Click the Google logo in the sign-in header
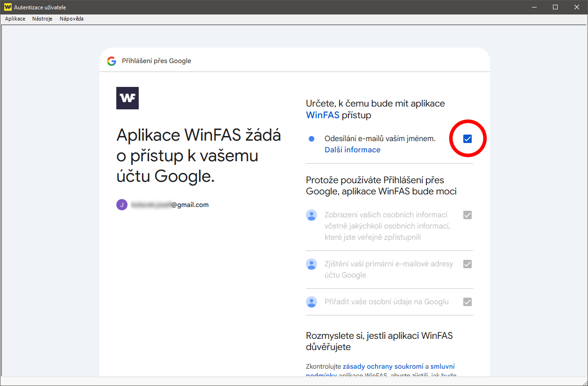Screen dimensions: 588x386 coord(111,61)
